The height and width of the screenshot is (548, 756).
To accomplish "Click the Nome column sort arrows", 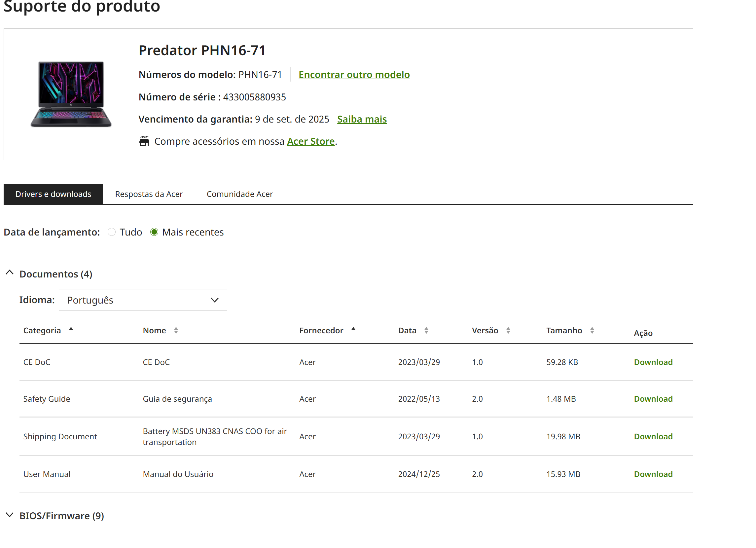I will 176,331.
